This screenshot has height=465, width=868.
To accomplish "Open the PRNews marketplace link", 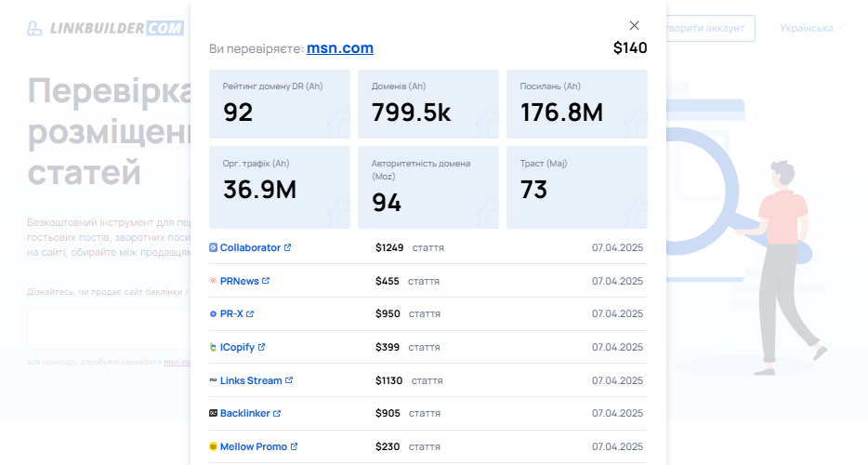I will click(239, 281).
